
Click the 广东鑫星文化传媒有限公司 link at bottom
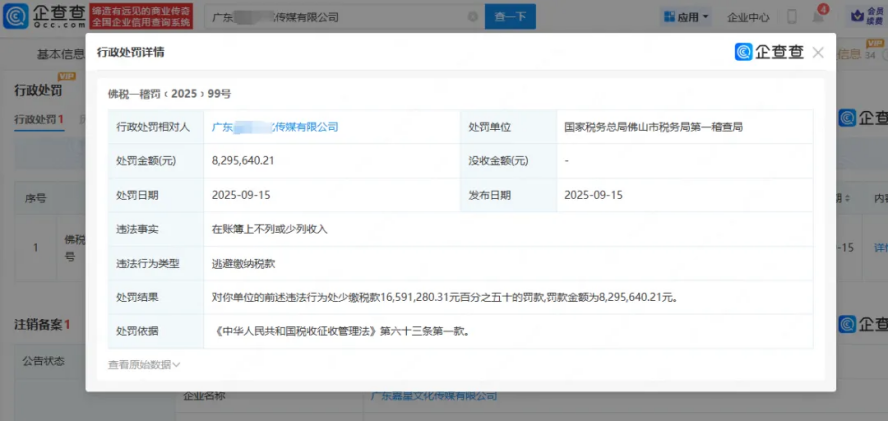(434, 396)
